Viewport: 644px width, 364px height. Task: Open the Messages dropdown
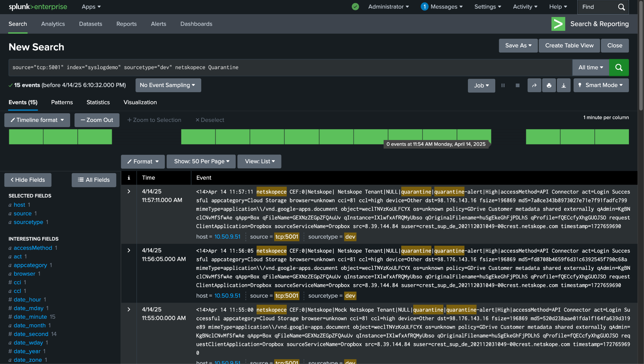pos(447,7)
